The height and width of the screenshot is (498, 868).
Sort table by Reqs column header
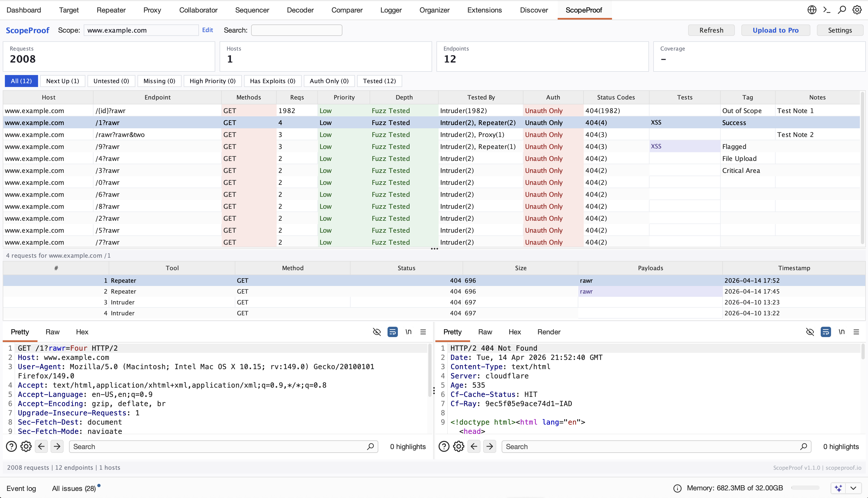297,98
